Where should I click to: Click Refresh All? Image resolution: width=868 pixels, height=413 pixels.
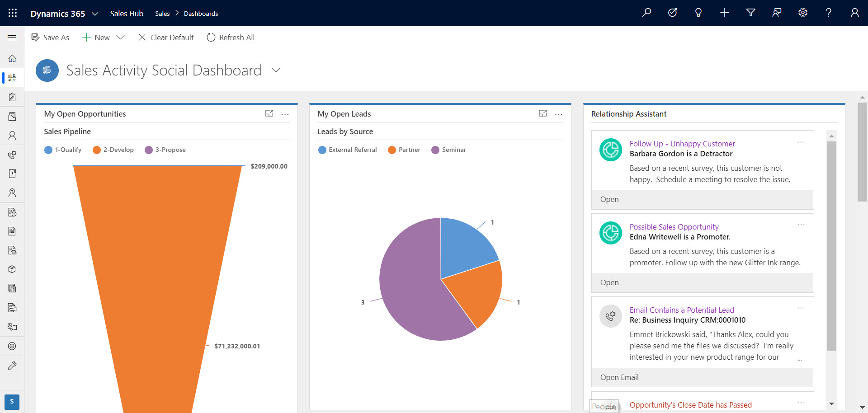coord(231,38)
